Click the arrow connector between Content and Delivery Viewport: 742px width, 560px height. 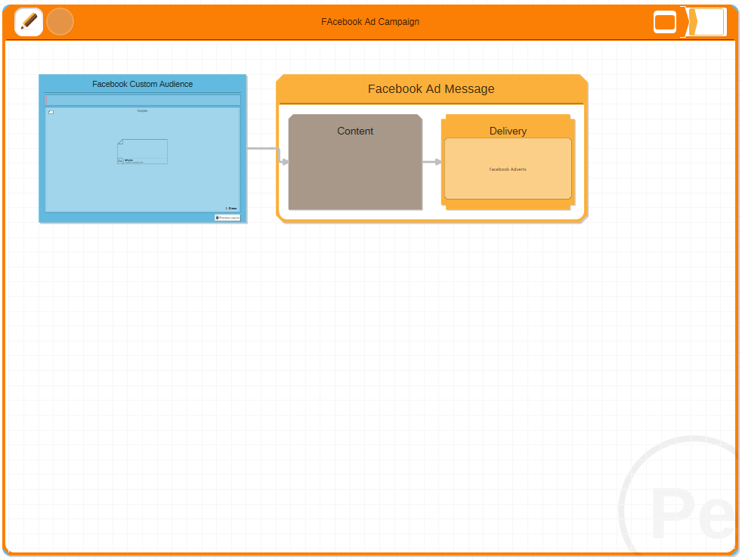(x=432, y=162)
